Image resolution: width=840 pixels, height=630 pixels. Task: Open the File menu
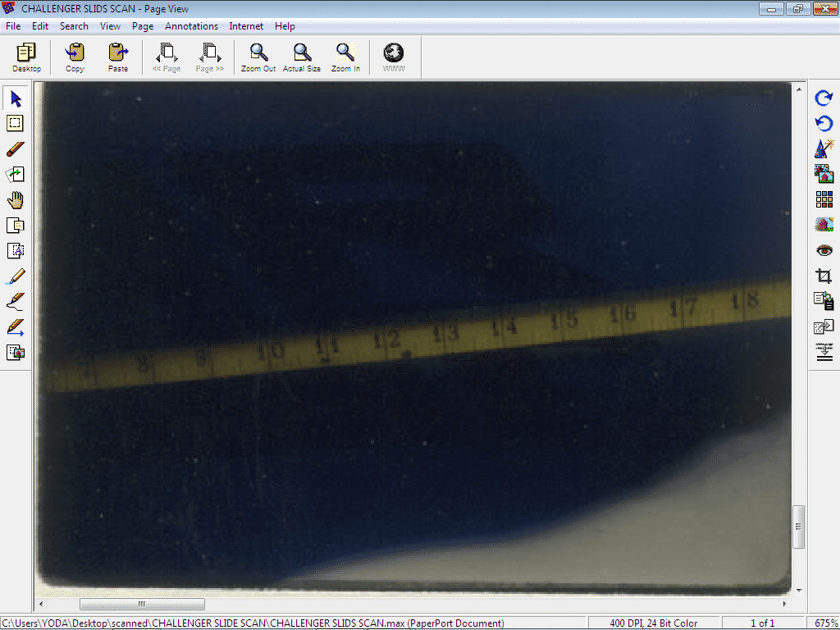[13, 26]
